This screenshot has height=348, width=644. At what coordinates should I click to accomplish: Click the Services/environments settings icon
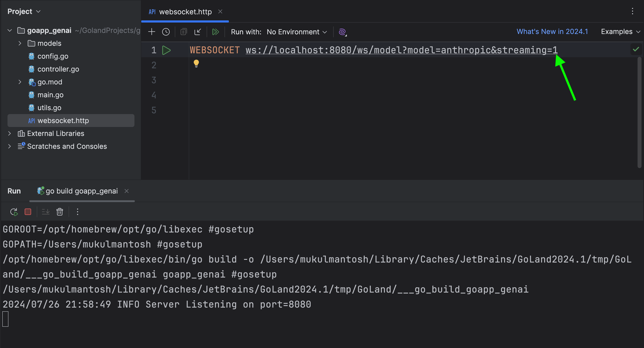(343, 32)
